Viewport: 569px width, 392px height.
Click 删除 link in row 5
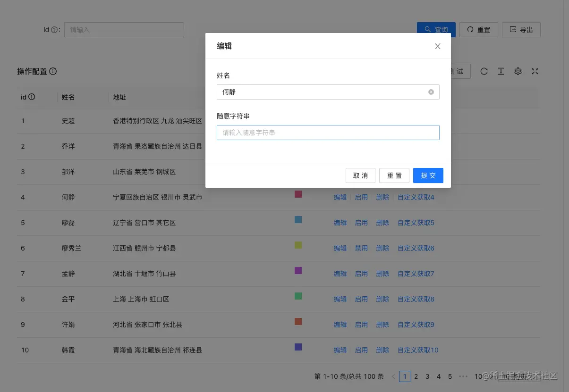(x=382, y=223)
